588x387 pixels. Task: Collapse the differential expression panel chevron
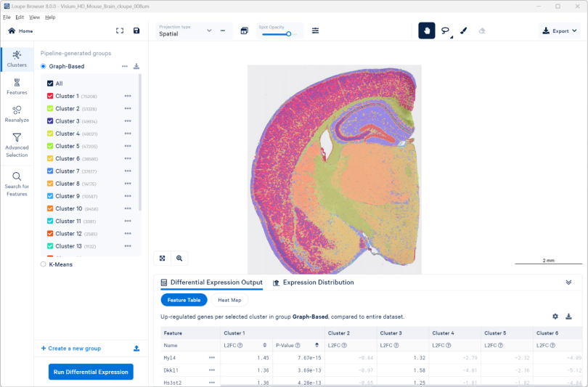point(568,282)
